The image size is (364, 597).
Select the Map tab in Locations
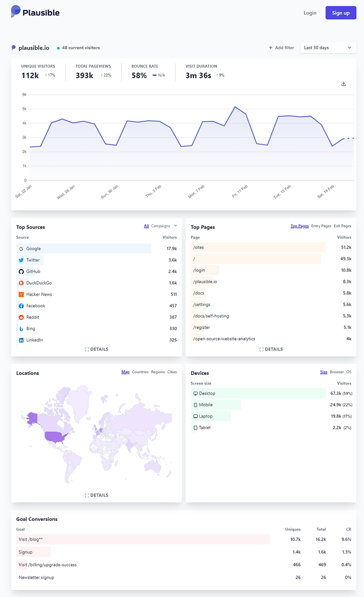pos(125,372)
